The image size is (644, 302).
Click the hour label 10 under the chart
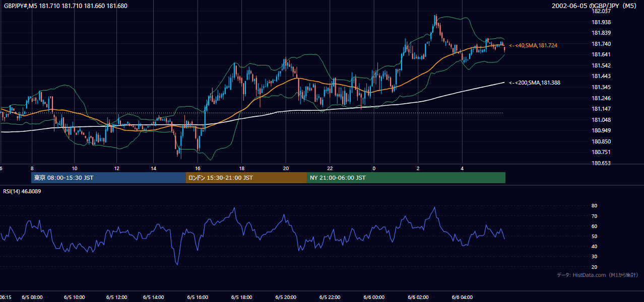(x=75, y=168)
